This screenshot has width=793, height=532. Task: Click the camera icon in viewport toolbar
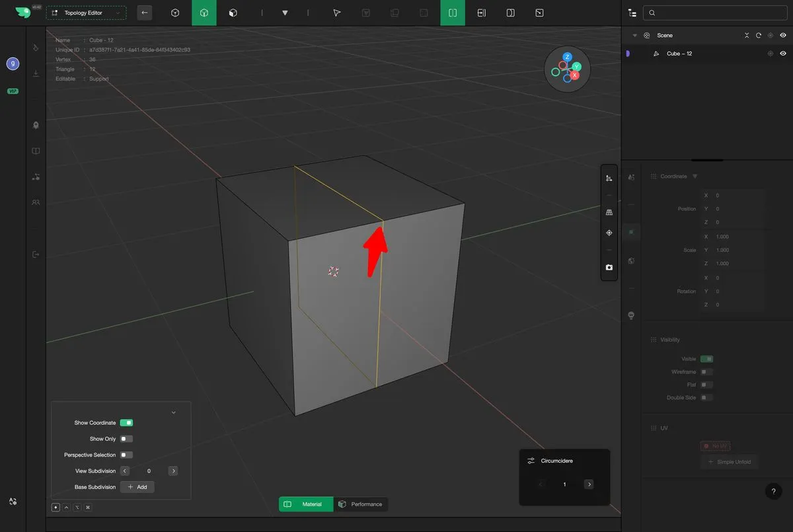(609, 268)
